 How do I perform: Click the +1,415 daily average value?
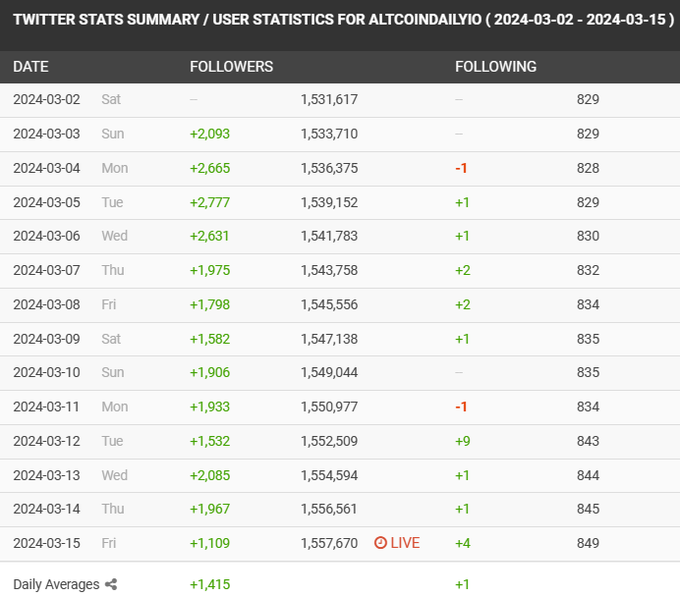click(x=210, y=584)
